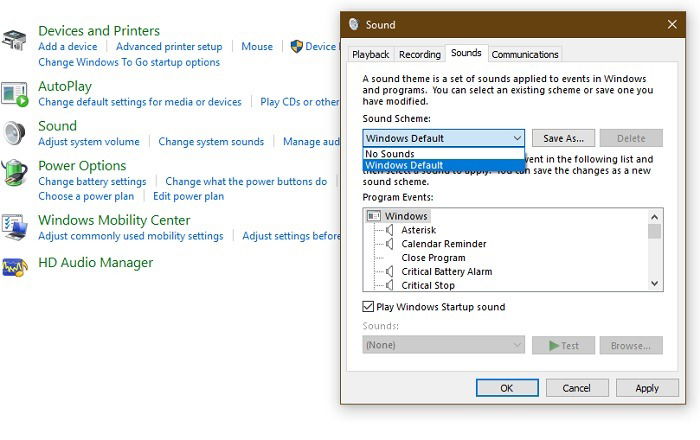This screenshot has width=700, height=440.
Task: Click Choose a power plan link
Action: (86, 196)
